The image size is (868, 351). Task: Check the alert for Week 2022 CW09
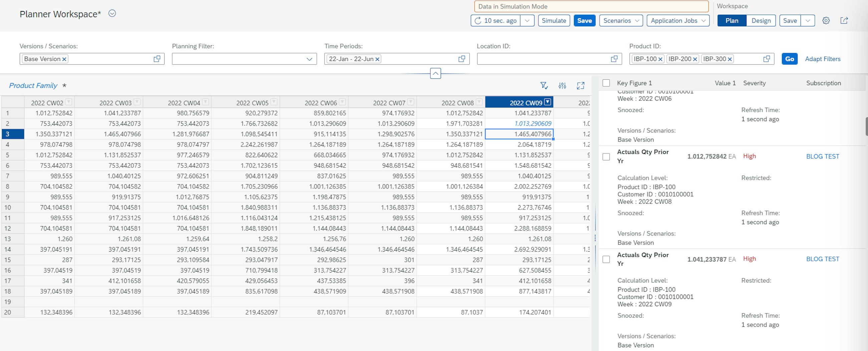606,259
